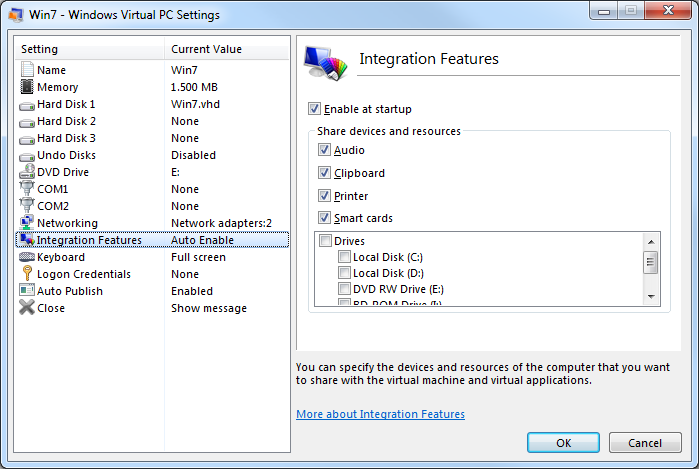The width and height of the screenshot is (699, 469).
Task: Click the OK button
Action: [563, 443]
